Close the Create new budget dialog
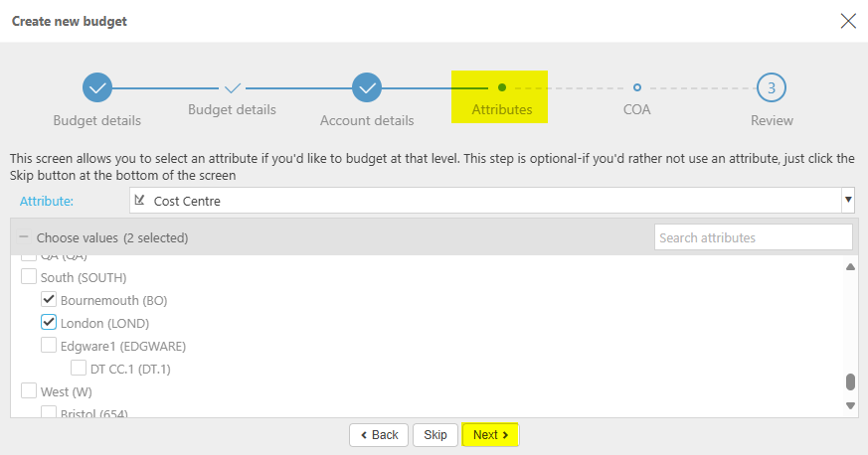The height and width of the screenshot is (455, 868). point(848,21)
